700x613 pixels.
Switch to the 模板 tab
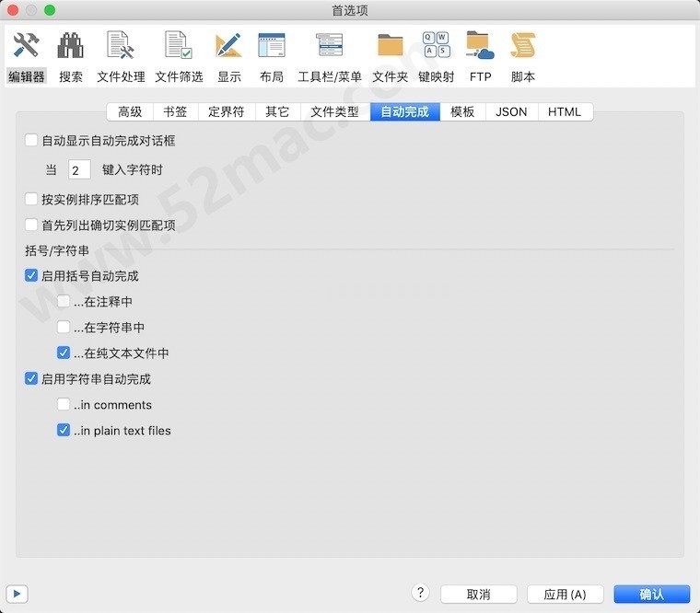(x=462, y=111)
